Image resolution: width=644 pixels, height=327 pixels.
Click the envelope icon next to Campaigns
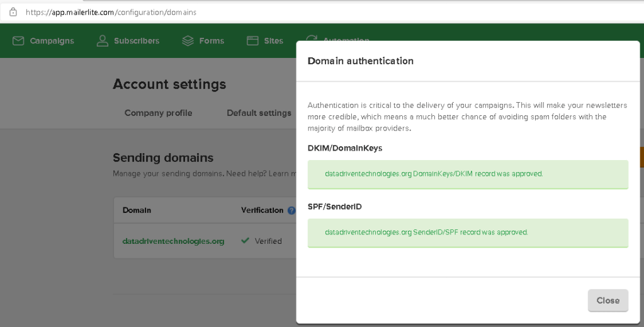pyautogui.click(x=18, y=41)
